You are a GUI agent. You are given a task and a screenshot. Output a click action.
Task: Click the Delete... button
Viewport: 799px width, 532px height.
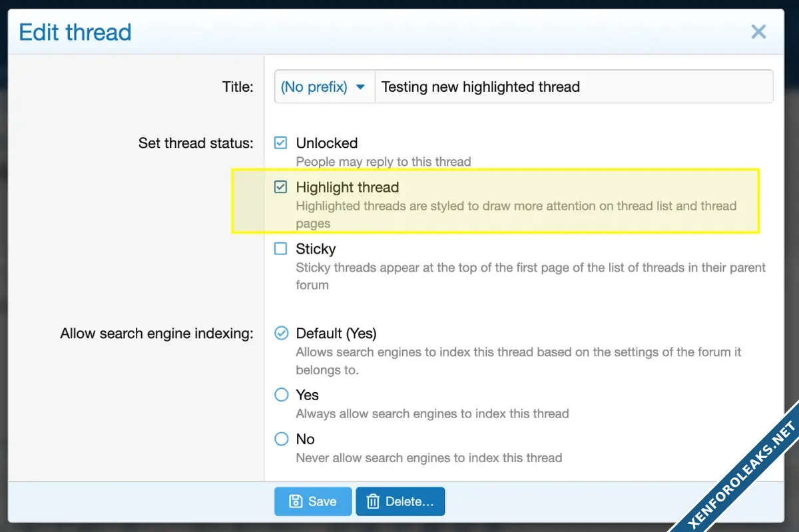coord(400,501)
